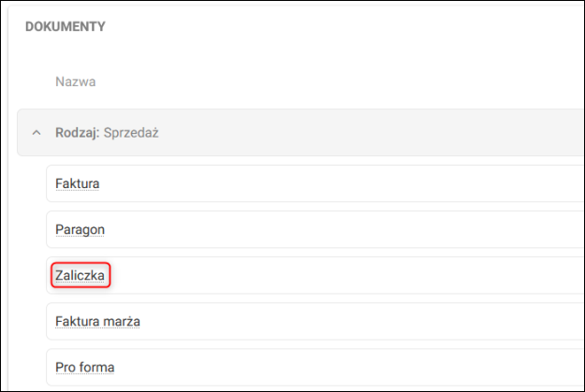Open the Faktura marża document link

click(97, 322)
